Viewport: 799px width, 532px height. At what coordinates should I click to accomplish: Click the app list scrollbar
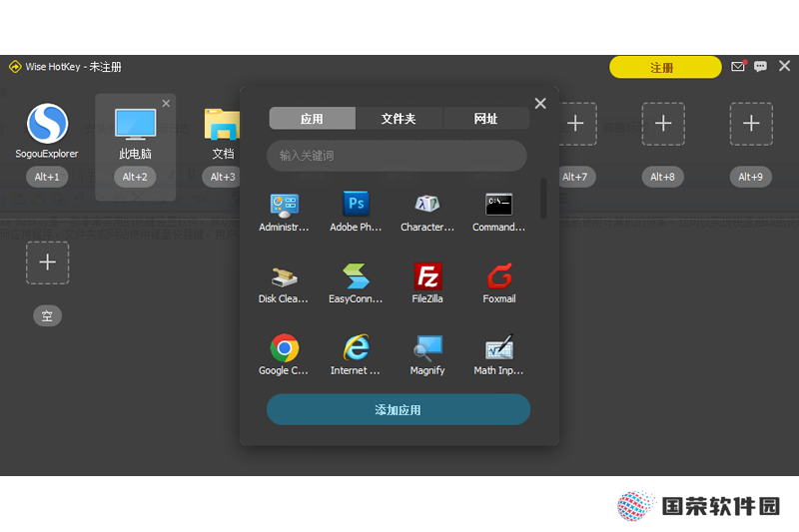click(x=543, y=198)
